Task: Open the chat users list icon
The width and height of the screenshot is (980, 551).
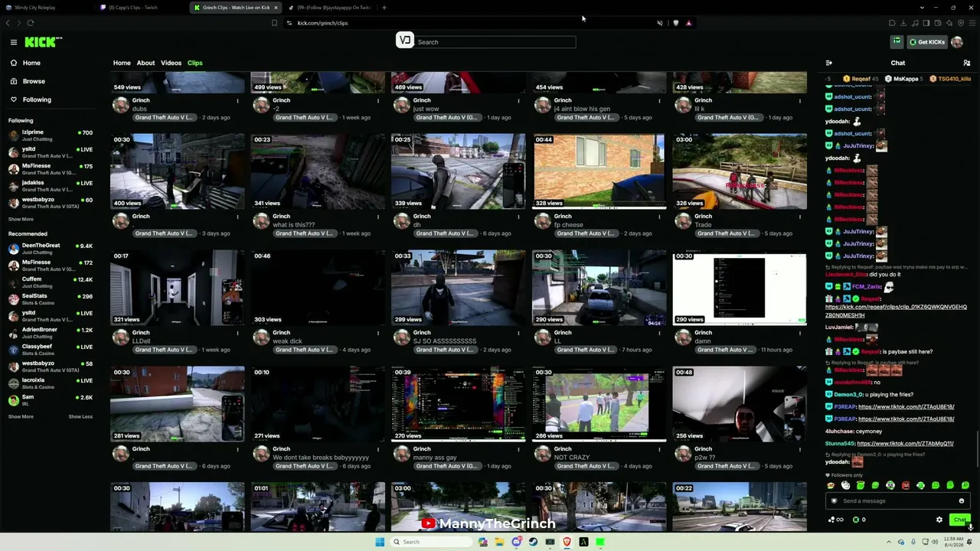Action: point(967,63)
